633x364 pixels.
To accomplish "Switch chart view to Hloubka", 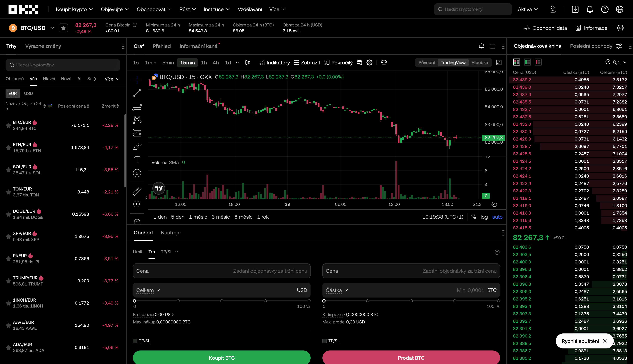I will point(479,63).
